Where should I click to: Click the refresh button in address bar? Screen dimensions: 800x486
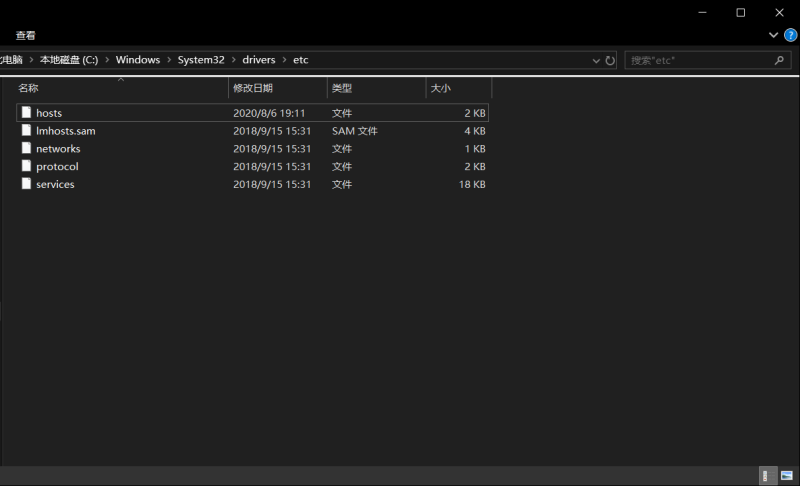610,60
